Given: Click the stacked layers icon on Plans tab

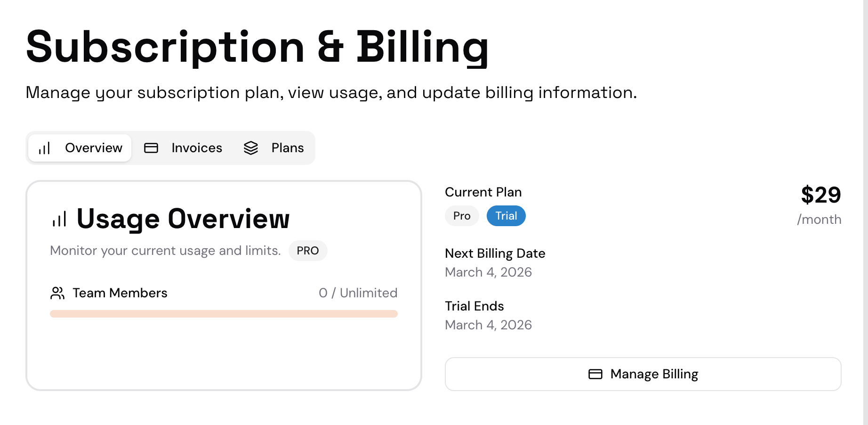Looking at the screenshot, I should click(x=251, y=148).
